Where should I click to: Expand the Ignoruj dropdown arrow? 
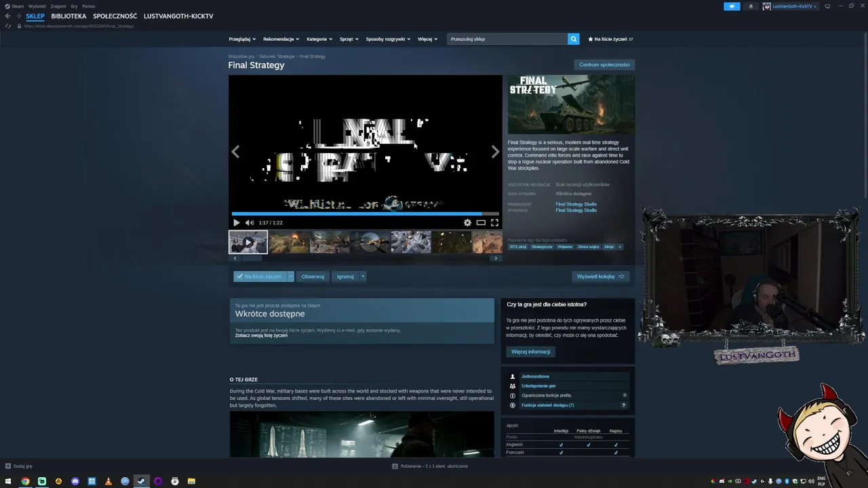(x=363, y=277)
